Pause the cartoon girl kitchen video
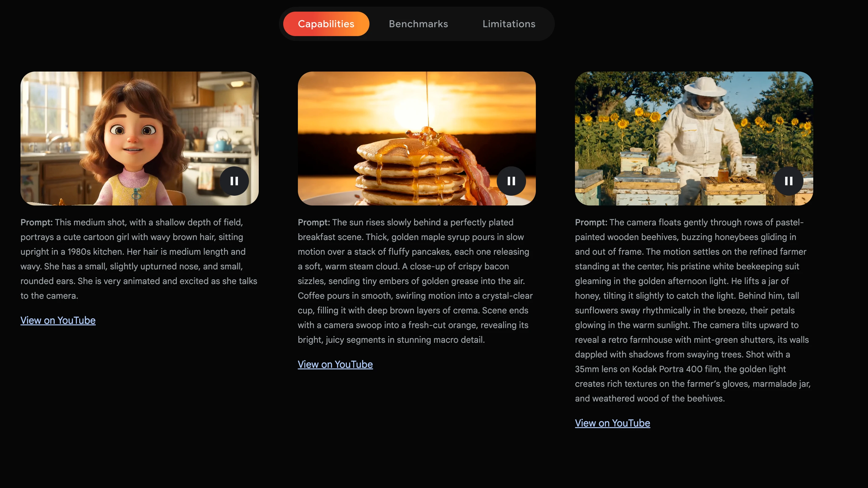This screenshot has width=868, height=488. tap(234, 181)
